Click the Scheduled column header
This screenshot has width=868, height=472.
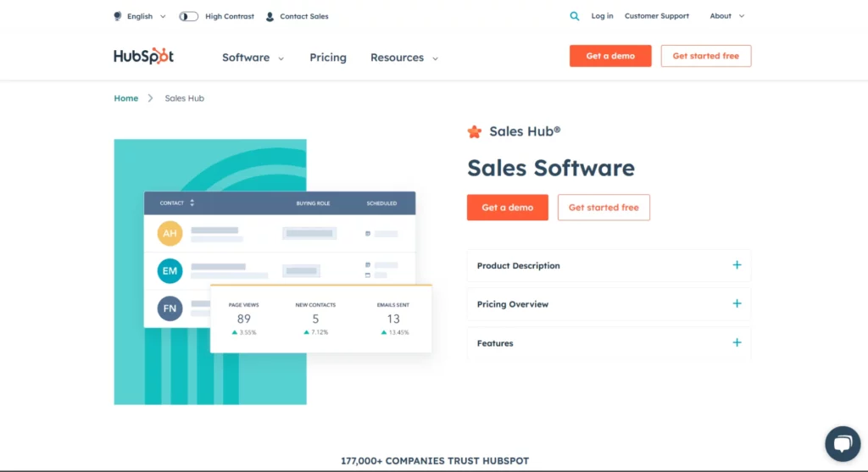[381, 203]
